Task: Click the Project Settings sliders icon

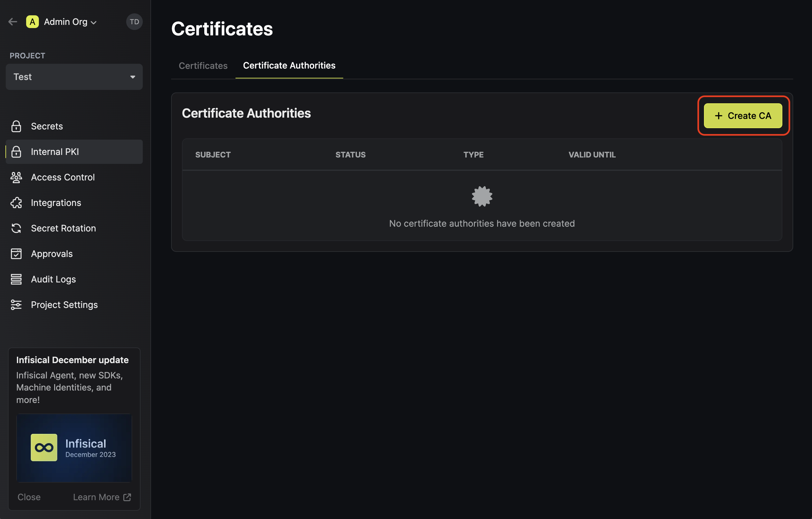Action: 16,305
